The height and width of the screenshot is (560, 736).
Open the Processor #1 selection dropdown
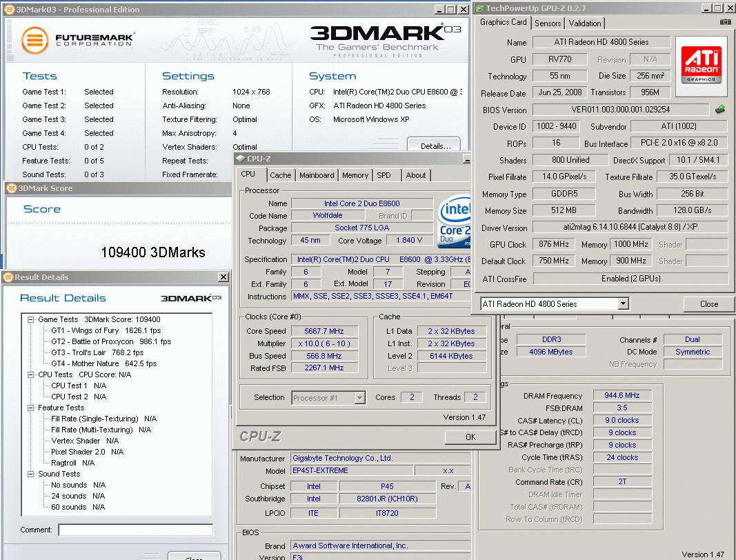(x=359, y=397)
